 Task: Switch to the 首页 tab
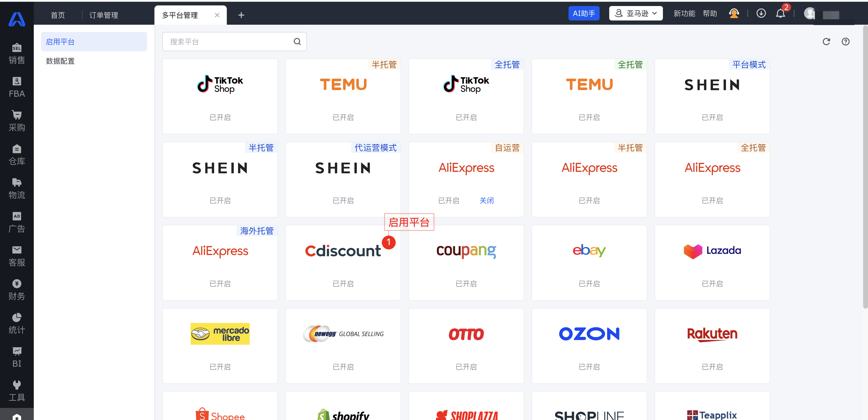pyautogui.click(x=58, y=15)
